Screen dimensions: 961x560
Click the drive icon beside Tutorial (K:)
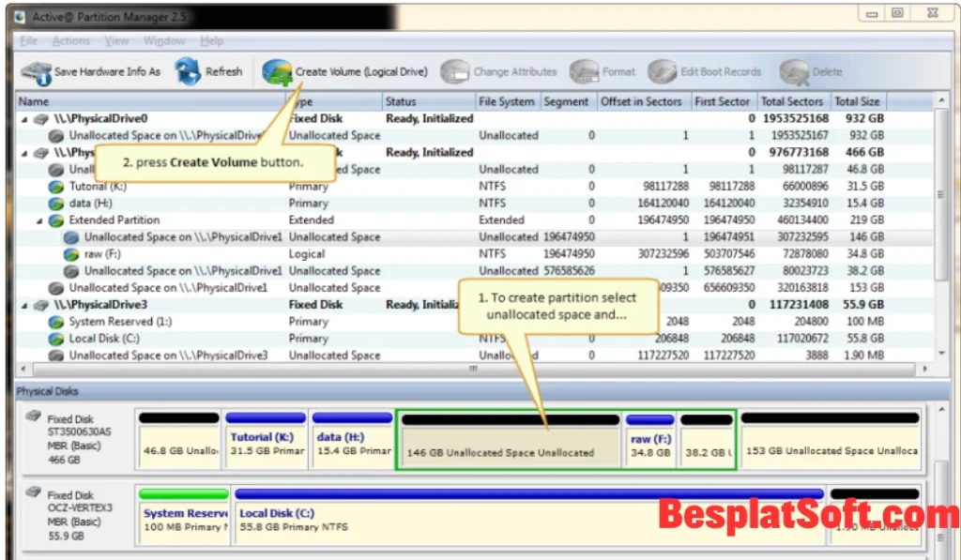click(55, 186)
